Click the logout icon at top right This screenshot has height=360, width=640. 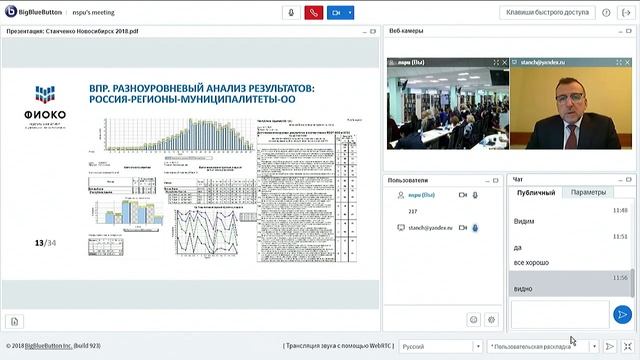coord(626,13)
